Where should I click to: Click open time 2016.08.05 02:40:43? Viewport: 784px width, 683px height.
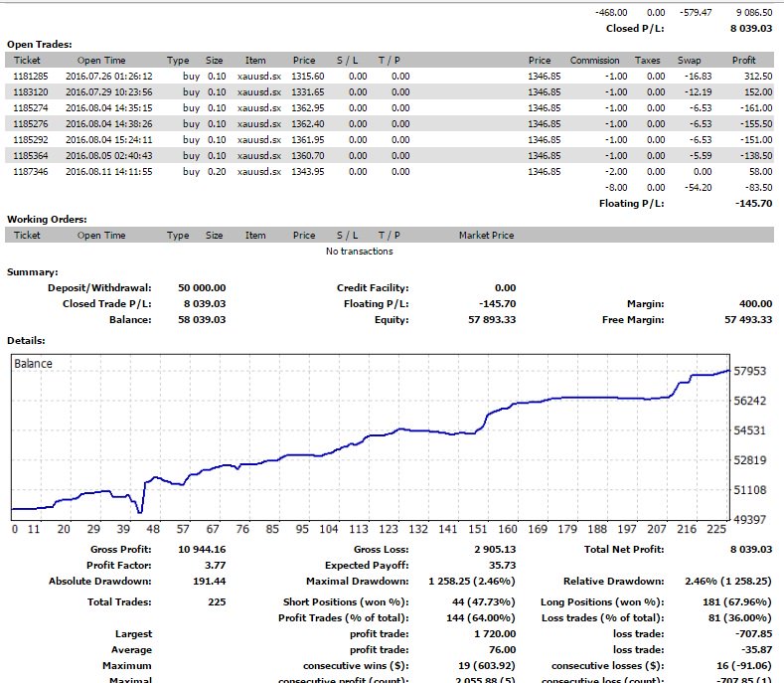(x=109, y=156)
